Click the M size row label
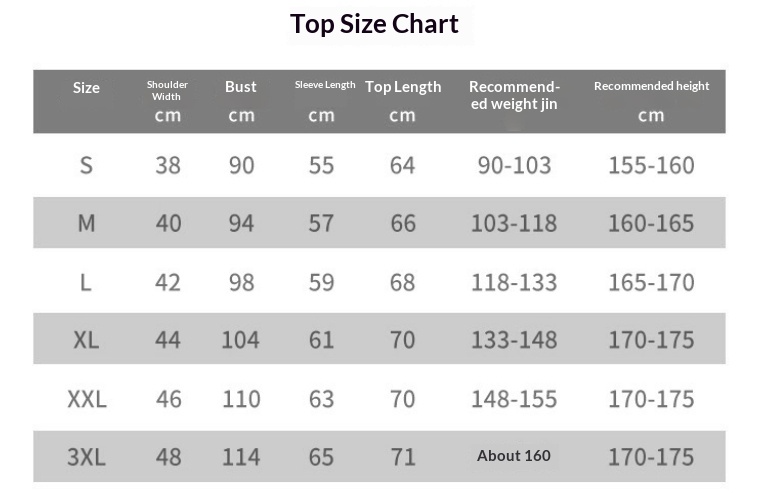Screen dimensions: 780x493 click(x=86, y=223)
